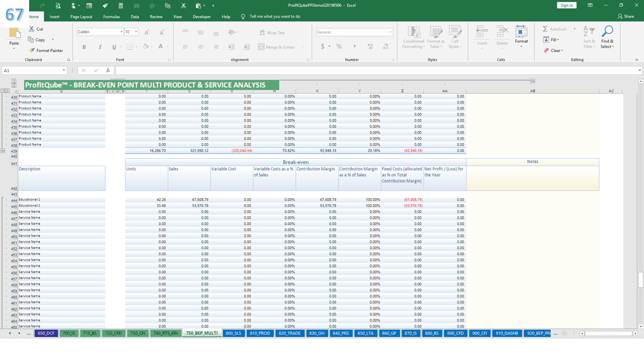Image resolution: width=644 pixels, height=362 pixels.
Task: Open the Clipboard dialog launcher
Action: click(x=68, y=60)
